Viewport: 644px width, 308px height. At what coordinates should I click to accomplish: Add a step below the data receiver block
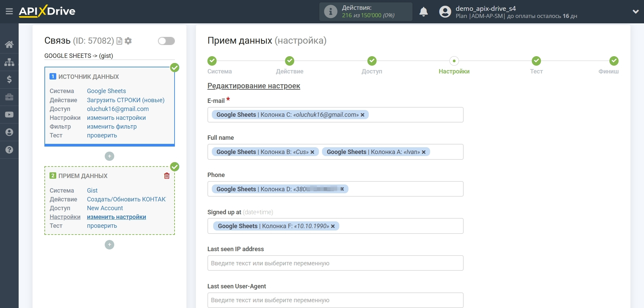click(109, 245)
